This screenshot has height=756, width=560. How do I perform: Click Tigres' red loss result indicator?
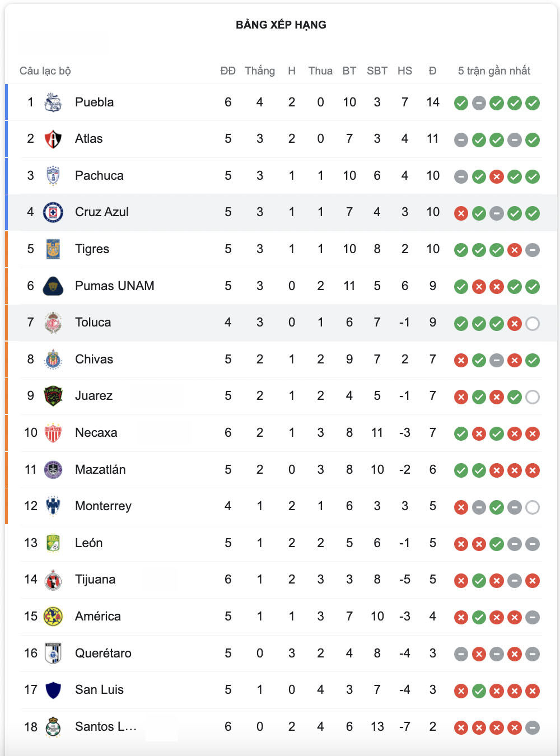pos(515,250)
